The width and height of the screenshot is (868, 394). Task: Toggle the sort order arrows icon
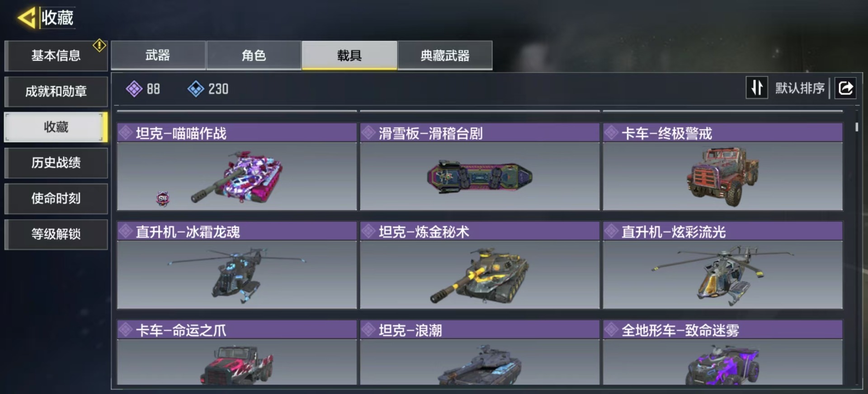757,88
